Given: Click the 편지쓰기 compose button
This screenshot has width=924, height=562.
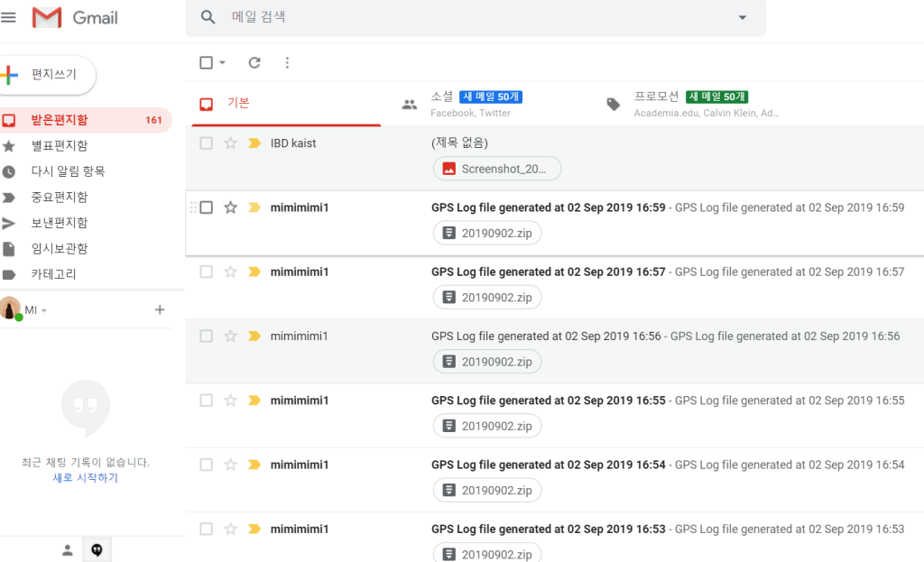Looking at the screenshot, I should point(47,75).
